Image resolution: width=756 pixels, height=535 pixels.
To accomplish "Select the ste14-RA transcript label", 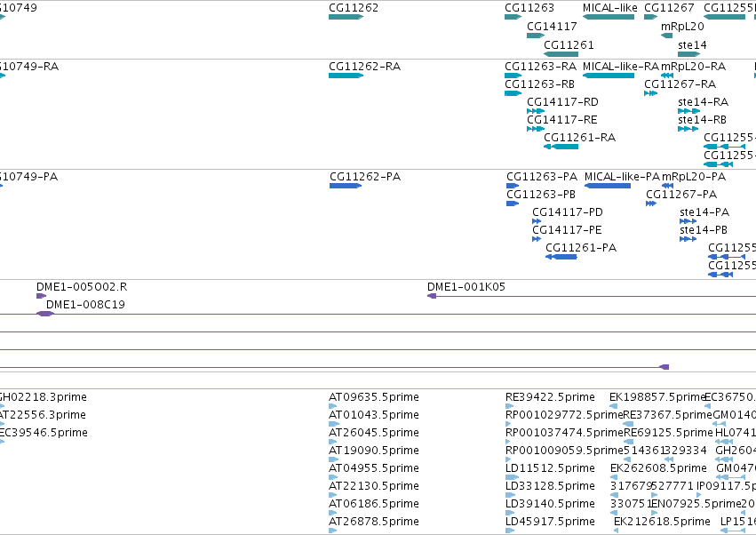I will pyautogui.click(x=703, y=102).
